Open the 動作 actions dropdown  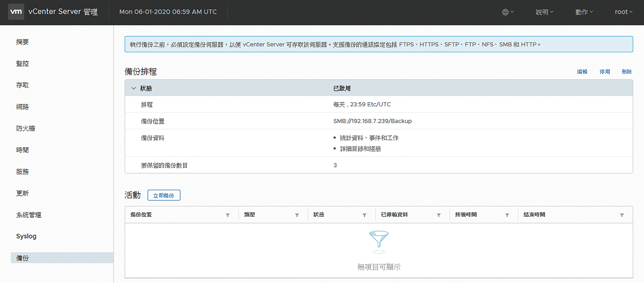click(x=584, y=12)
